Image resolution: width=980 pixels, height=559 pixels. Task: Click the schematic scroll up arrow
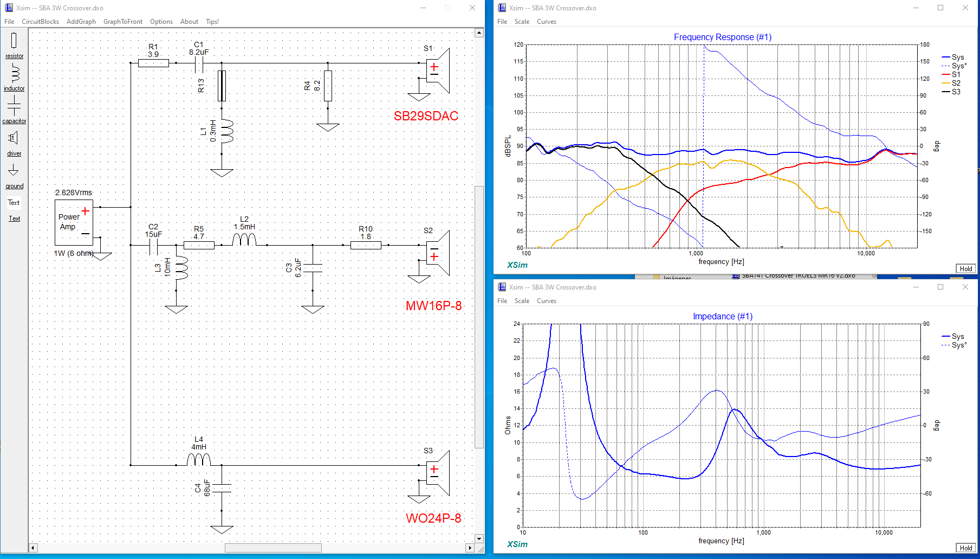pyautogui.click(x=479, y=33)
